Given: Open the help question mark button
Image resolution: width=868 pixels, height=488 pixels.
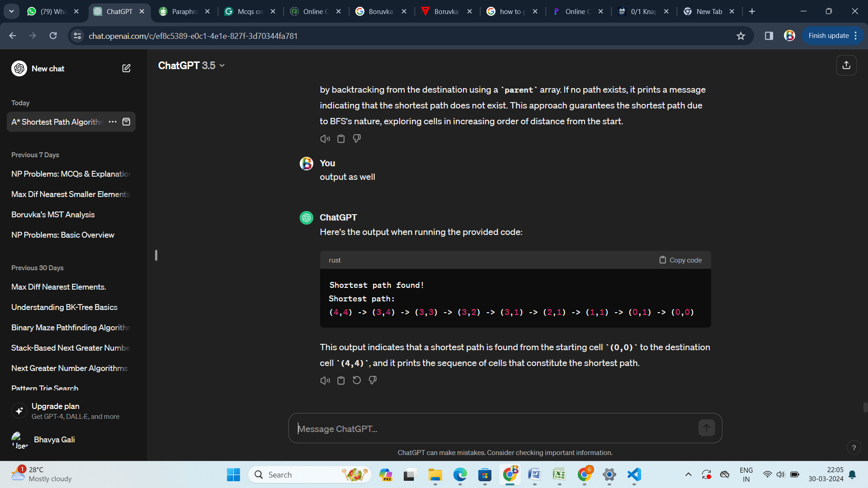Looking at the screenshot, I should (x=854, y=447).
